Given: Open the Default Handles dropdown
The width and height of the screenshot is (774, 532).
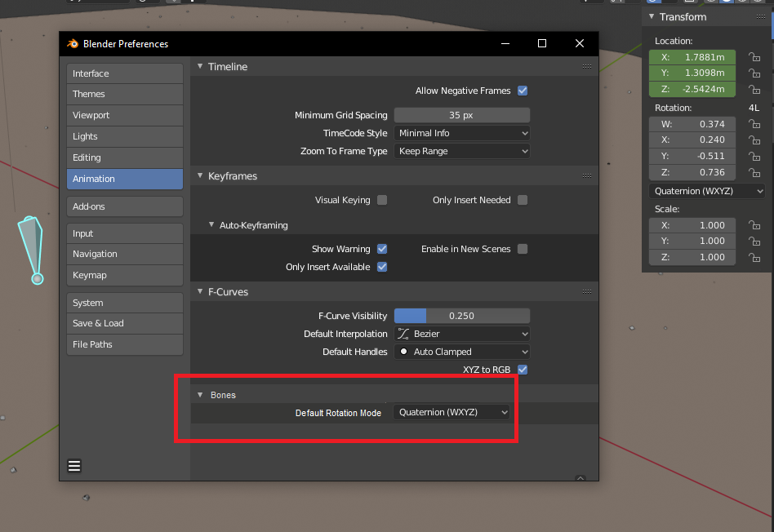Looking at the screenshot, I should point(462,352).
